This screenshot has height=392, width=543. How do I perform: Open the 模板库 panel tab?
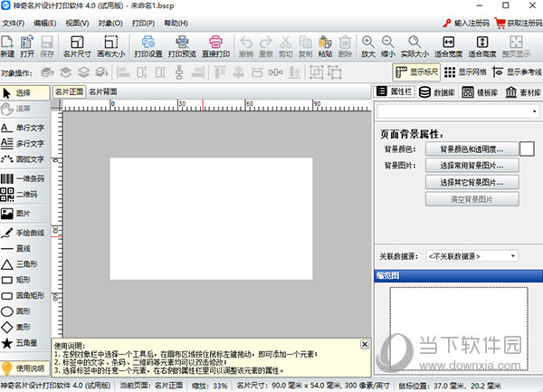click(x=480, y=92)
